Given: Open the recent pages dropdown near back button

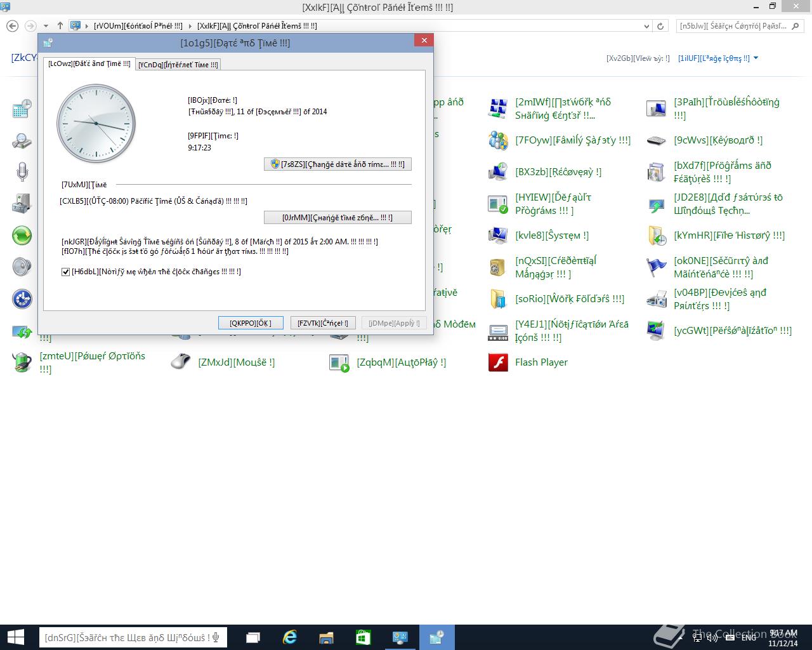Looking at the screenshot, I should pos(45,26).
